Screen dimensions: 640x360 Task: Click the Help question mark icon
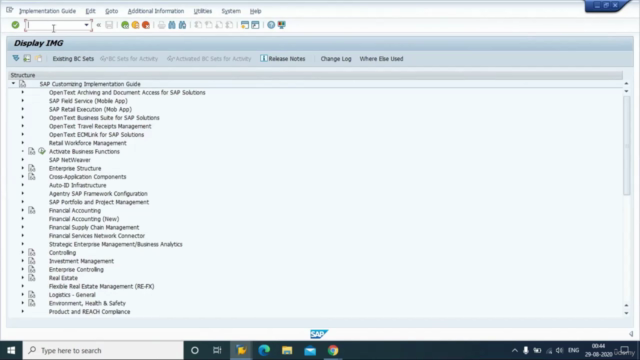point(271,25)
